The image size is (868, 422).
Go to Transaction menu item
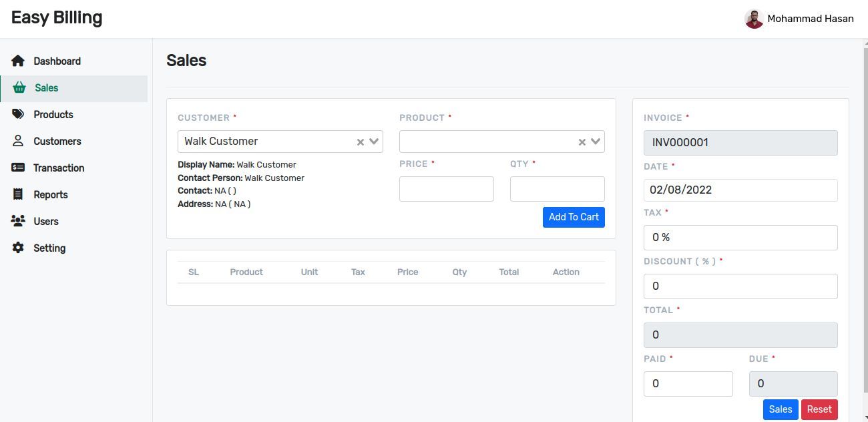click(59, 168)
